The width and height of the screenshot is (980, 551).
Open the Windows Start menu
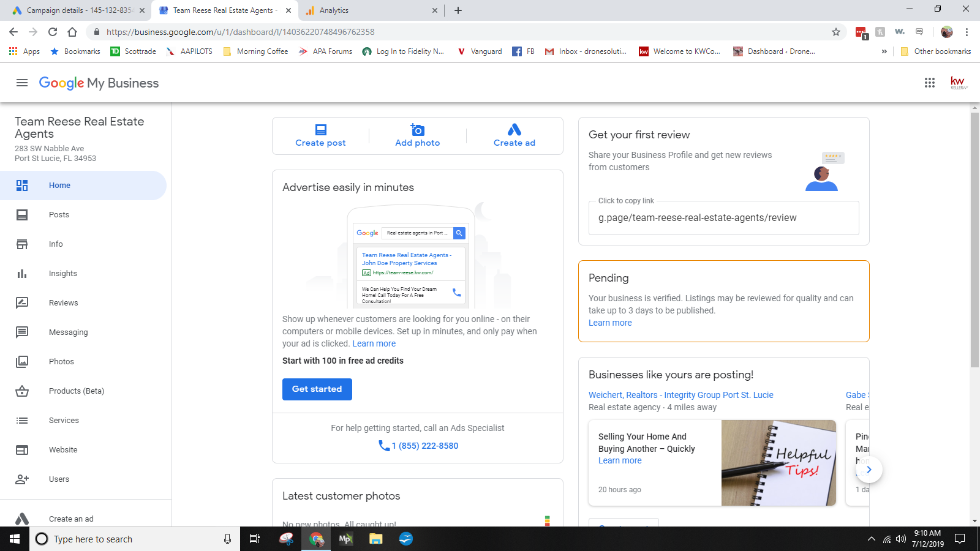(x=15, y=539)
